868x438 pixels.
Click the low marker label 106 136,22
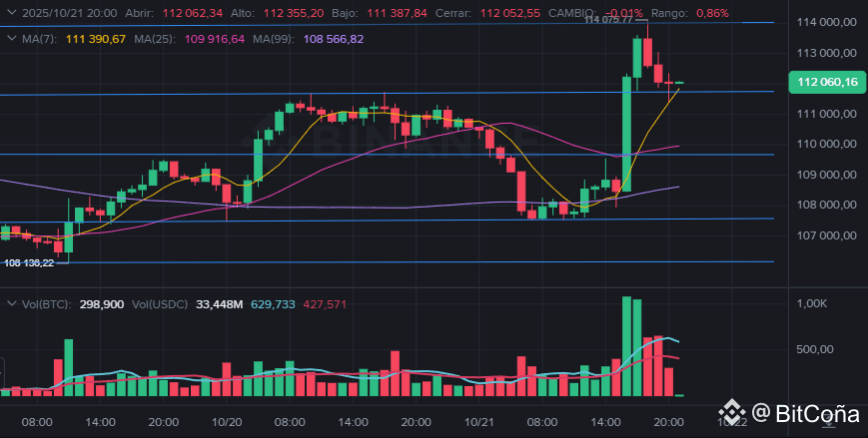coord(29,263)
